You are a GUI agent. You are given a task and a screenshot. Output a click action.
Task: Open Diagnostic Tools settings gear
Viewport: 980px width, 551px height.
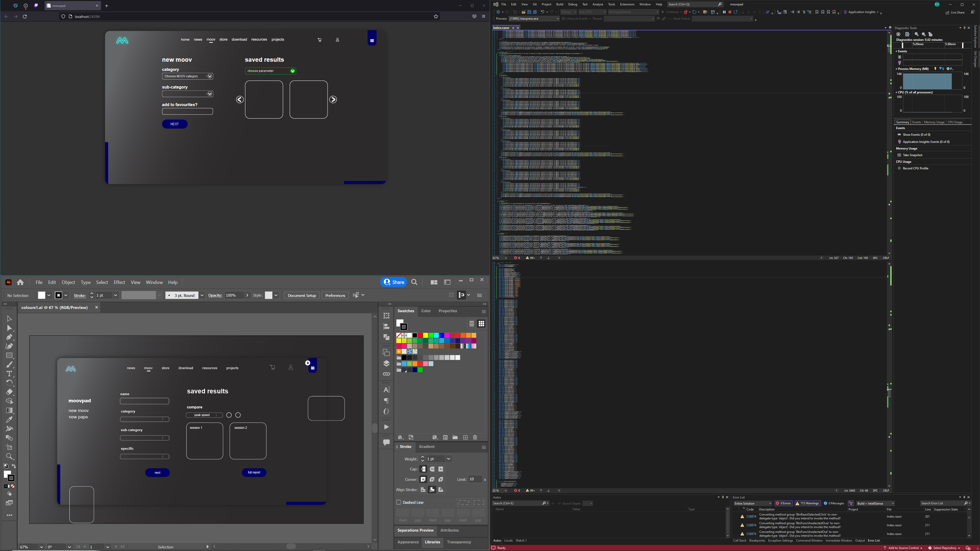(x=898, y=34)
